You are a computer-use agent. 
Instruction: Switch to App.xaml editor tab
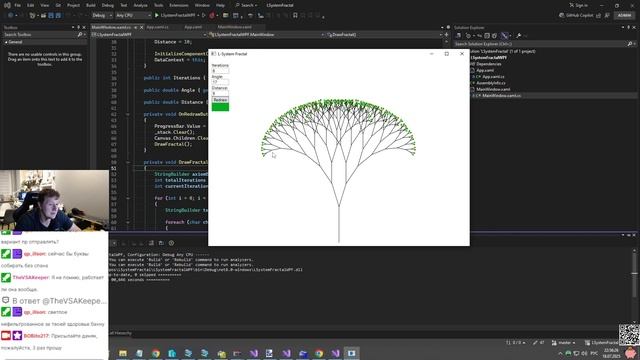[x=193, y=27]
